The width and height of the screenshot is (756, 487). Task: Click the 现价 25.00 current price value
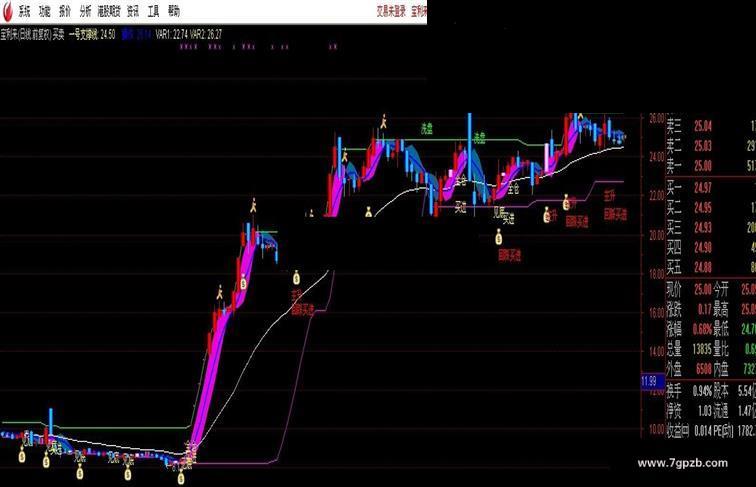[702, 289]
